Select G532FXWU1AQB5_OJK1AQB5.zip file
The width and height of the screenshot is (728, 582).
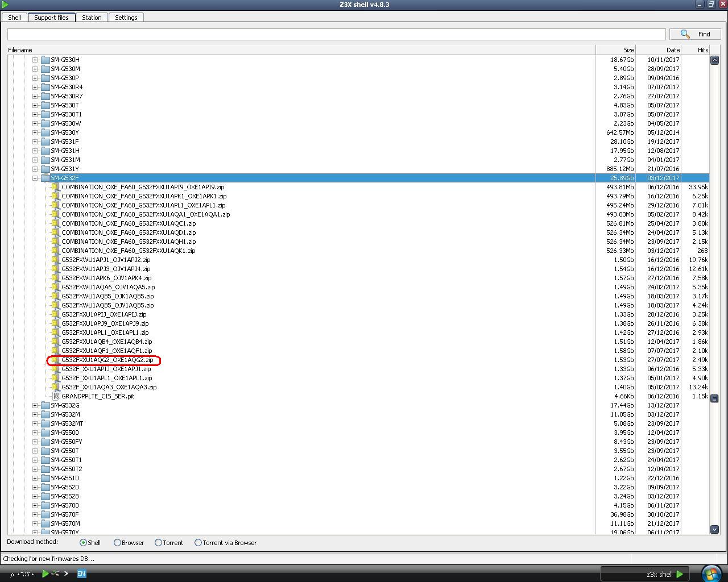[x=107, y=296]
